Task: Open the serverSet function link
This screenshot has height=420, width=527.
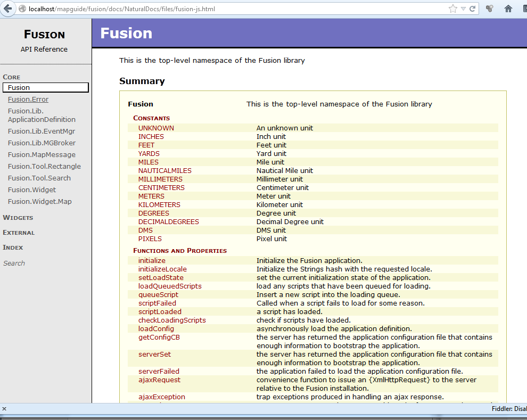Action: click(x=154, y=354)
